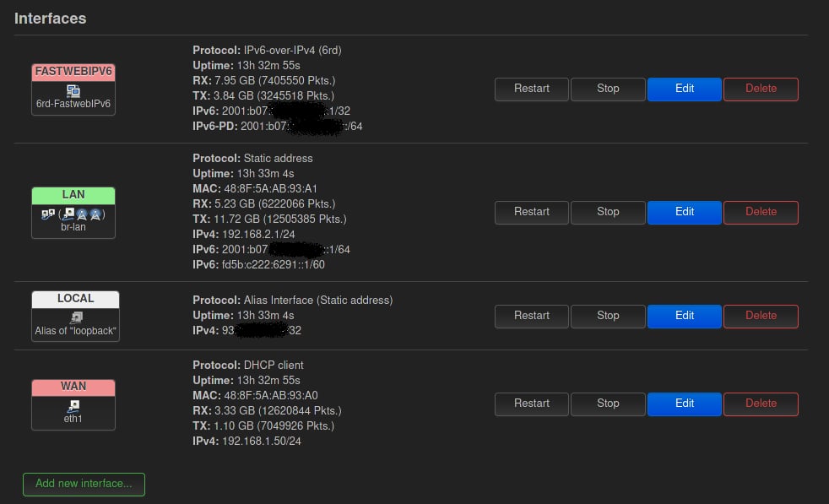Image resolution: width=829 pixels, height=504 pixels.
Task: Restart the FASTWEBIPV6 interface
Action: [531, 89]
